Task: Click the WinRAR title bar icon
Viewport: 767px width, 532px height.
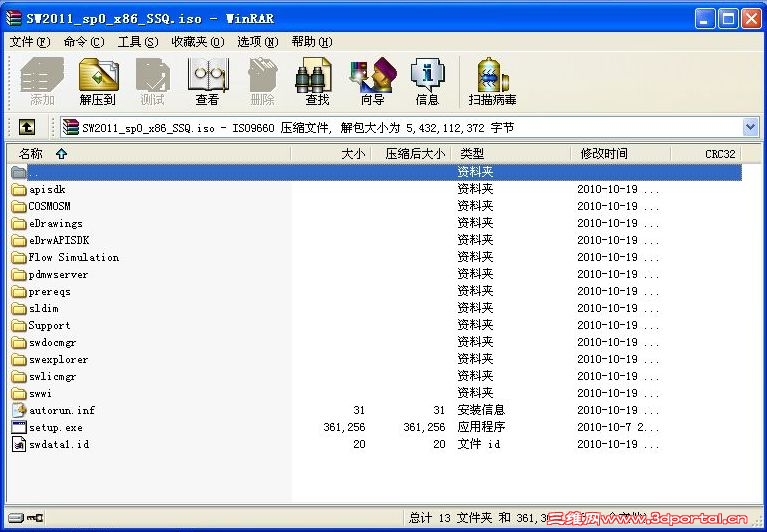Action: (14, 19)
